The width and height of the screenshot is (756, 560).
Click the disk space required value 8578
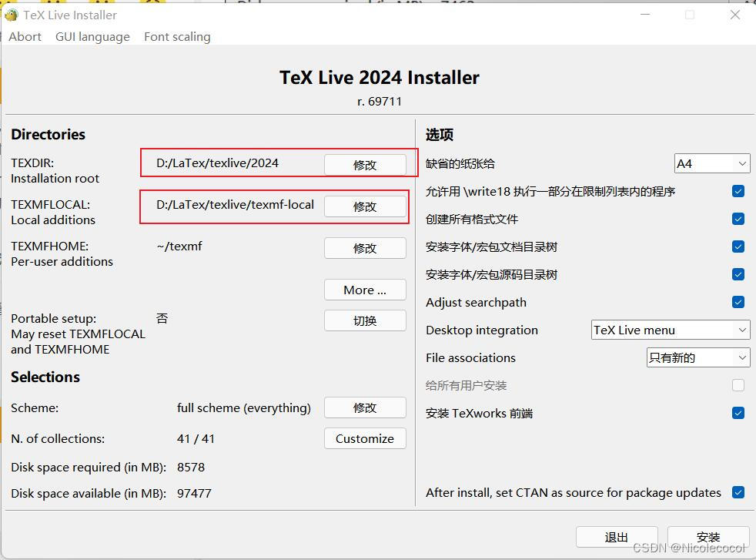click(x=191, y=467)
